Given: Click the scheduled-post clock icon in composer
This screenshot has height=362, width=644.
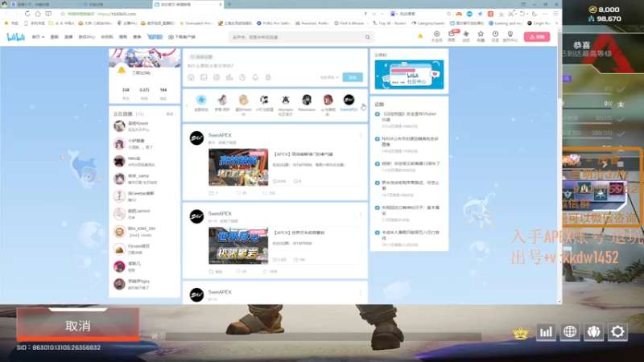Looking at the screenshot, I should 242,77.
